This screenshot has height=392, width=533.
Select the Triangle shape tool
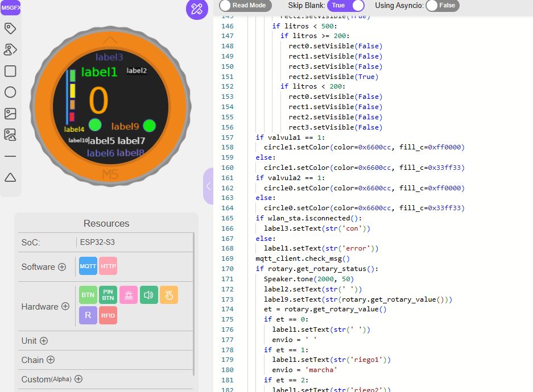pos(10,177)
